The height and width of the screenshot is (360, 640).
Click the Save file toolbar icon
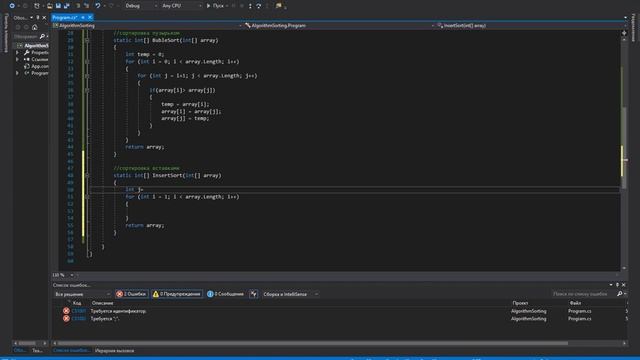tap(58, 6)
